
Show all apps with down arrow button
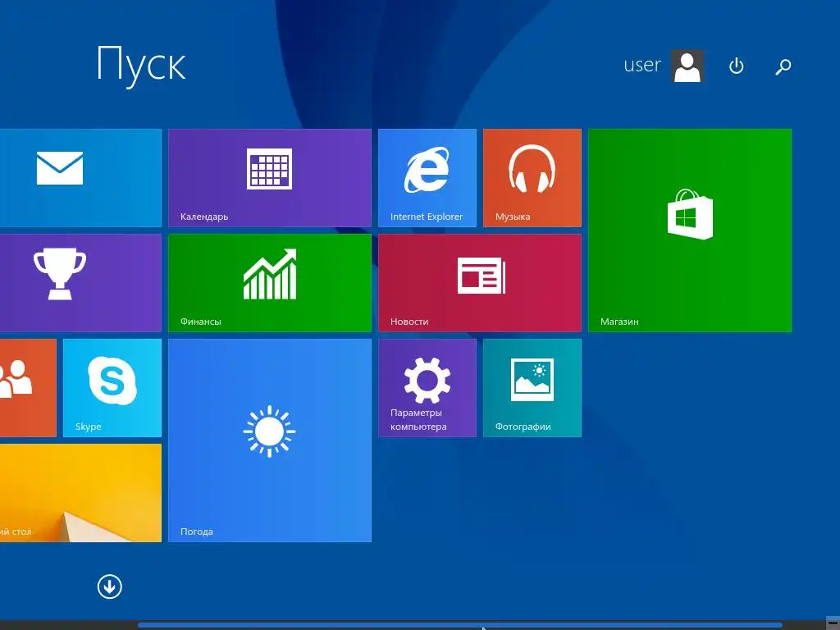pyautogui.click(x=110, y=587)
